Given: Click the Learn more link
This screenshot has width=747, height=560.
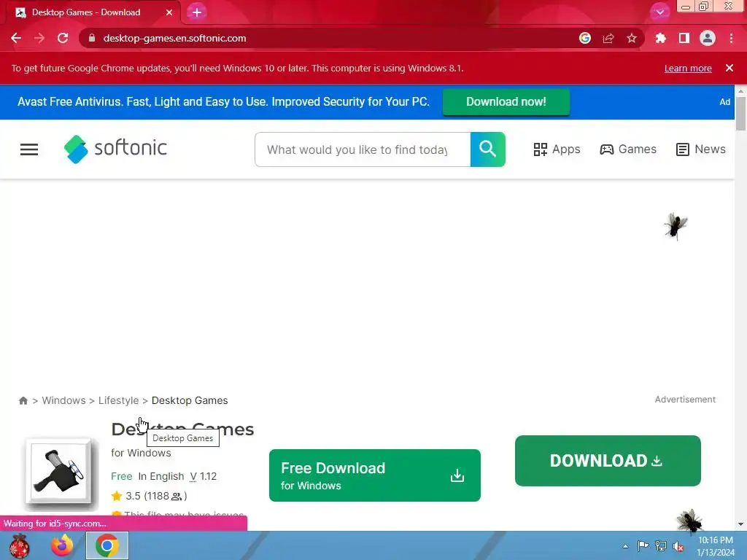Looking at the screenshot, I should coord(688,68).
